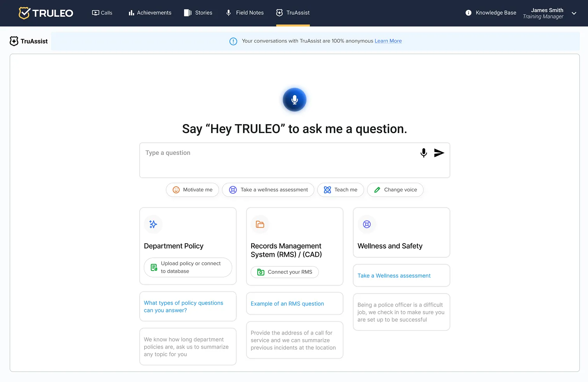
Task: Send the question with arrow icon
Action: tap(439, 153)
